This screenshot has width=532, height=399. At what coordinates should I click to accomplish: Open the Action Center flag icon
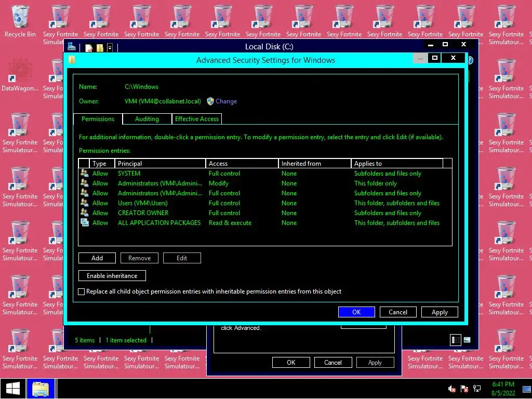point(464,389)
